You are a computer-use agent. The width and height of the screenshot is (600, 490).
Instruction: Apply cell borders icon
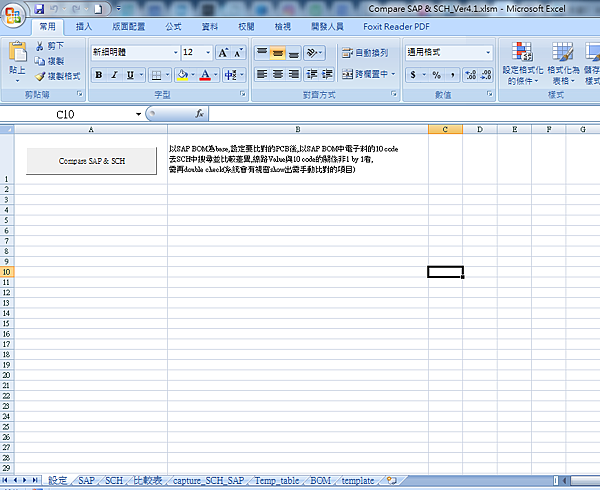(x=156, y=75)
